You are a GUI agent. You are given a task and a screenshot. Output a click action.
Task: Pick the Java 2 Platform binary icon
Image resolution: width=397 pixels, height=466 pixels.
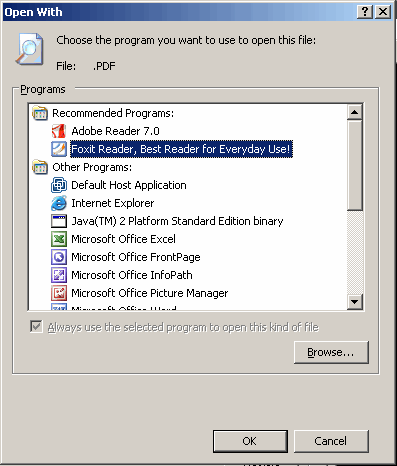59,221
